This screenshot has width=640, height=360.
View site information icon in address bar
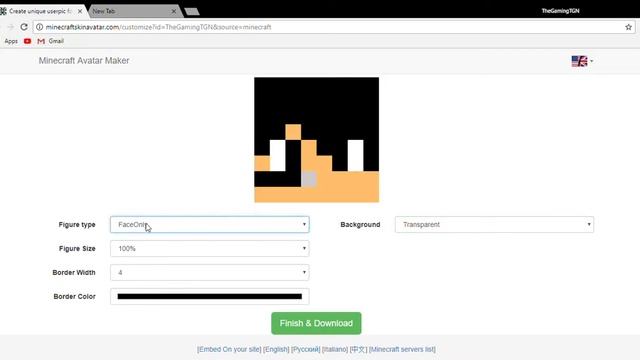tap(39, 27)
